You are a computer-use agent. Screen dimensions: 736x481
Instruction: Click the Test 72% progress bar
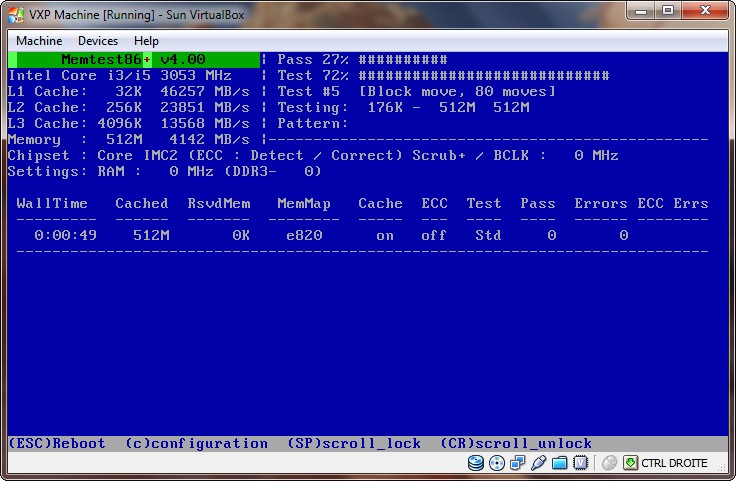[x=484, y=76]
